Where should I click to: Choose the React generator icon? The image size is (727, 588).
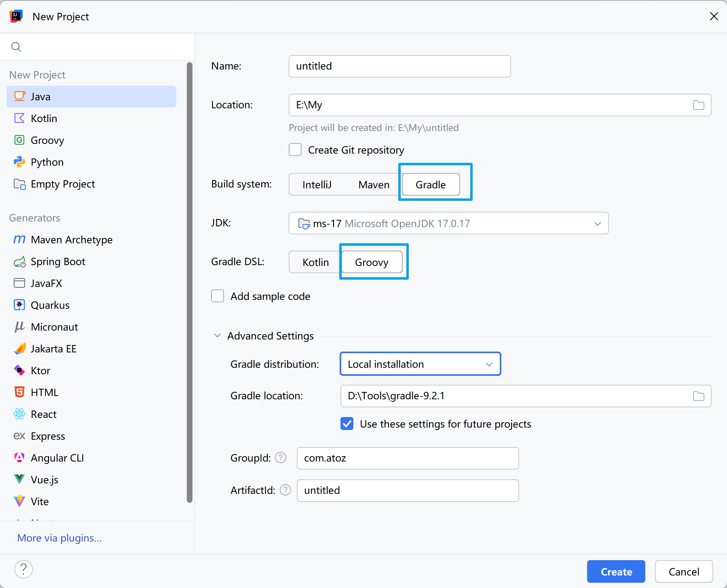click(x=19, y=414)
